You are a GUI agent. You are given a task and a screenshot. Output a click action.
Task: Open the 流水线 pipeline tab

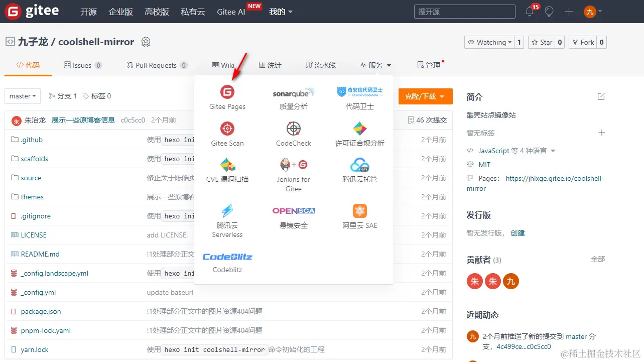pyautogui.click(x=321, y=65)
